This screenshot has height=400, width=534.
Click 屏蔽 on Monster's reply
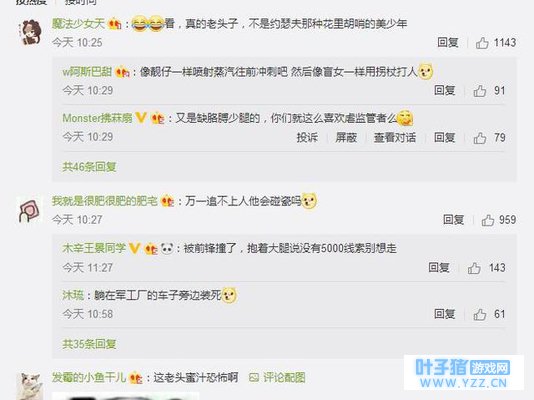(346, 138)
